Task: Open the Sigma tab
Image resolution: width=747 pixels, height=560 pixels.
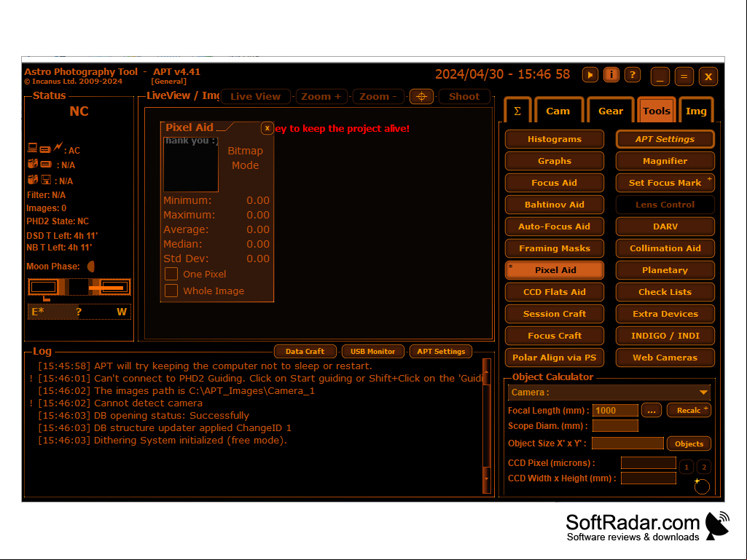Action: (517, 111)
